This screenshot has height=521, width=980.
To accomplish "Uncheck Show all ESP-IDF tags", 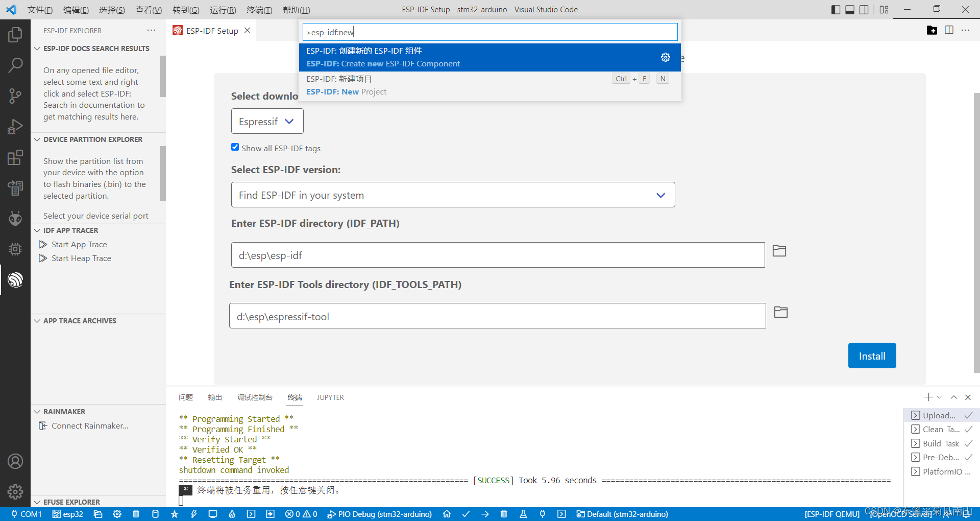I will coord(235,147).
